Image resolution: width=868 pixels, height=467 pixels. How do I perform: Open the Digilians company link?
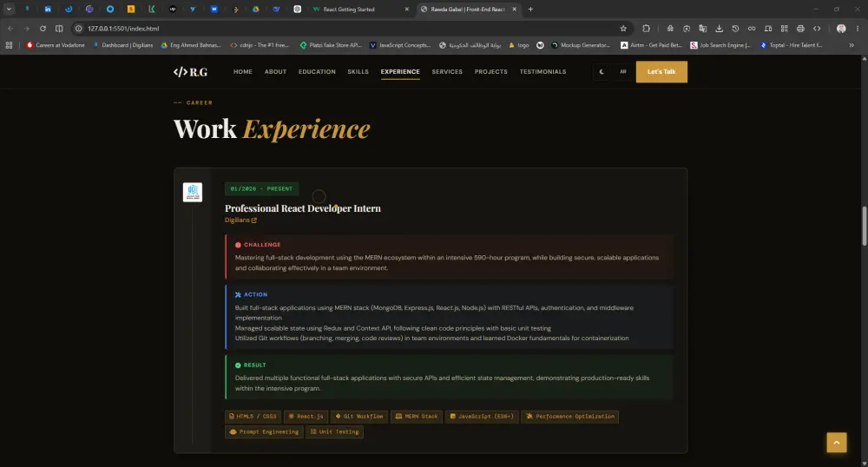pyautogui.click(x=240, y=220)
